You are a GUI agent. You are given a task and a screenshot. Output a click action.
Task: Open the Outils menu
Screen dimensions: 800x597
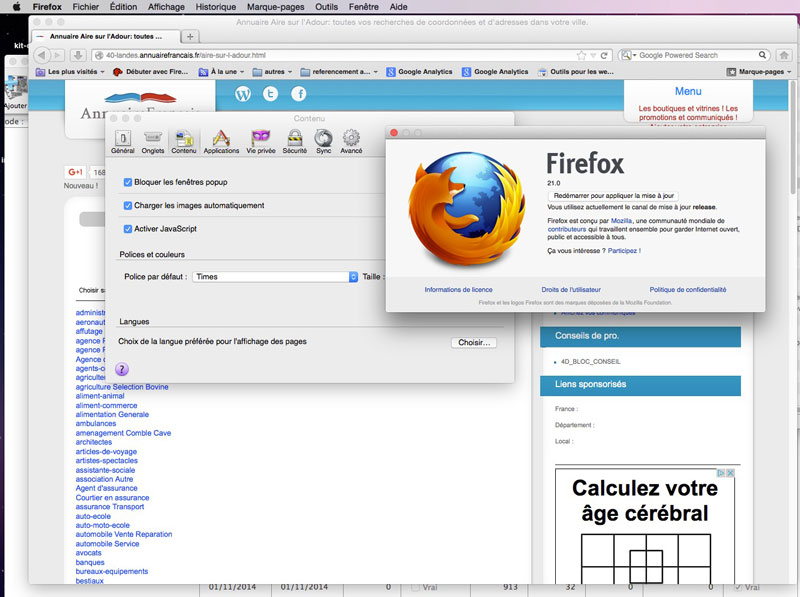coord(327,7)
